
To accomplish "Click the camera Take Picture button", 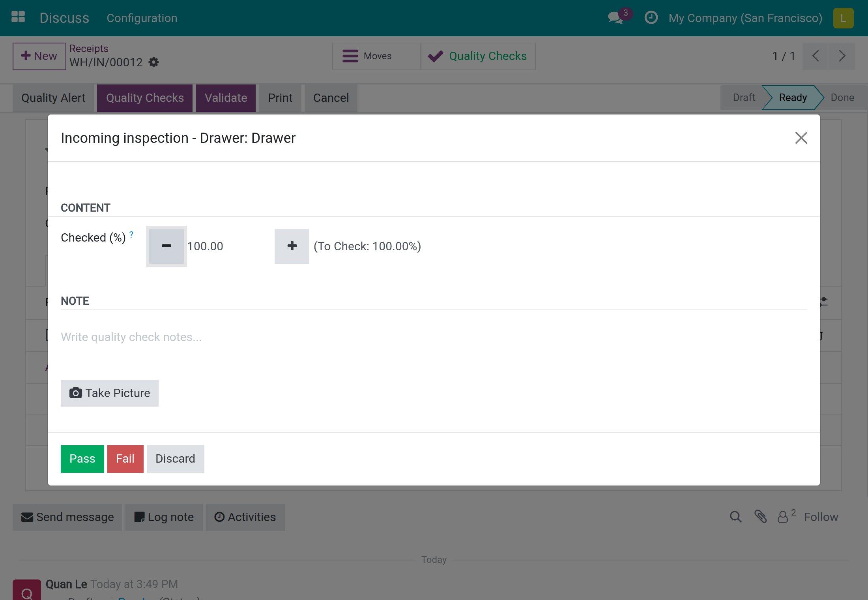I will 110,393.
